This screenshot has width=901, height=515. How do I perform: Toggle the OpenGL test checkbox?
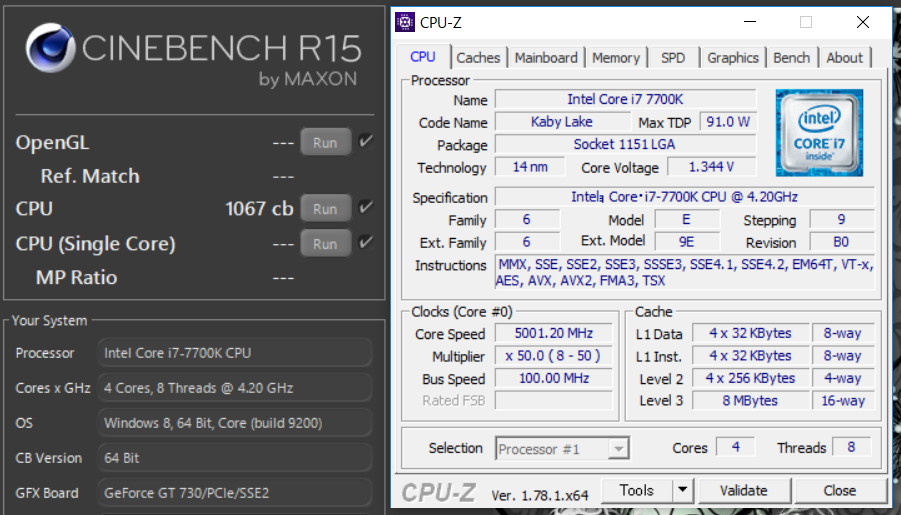coord(365,141)
